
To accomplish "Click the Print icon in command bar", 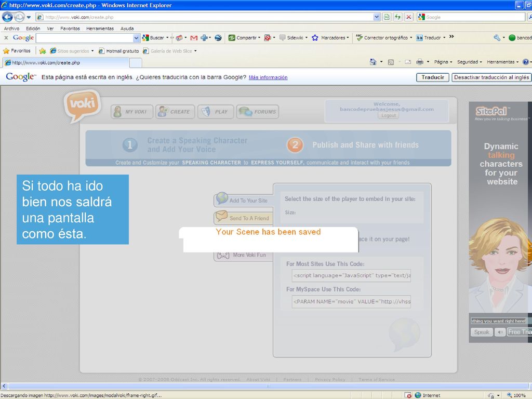I will pyautogui.click(x=420, y=62).
